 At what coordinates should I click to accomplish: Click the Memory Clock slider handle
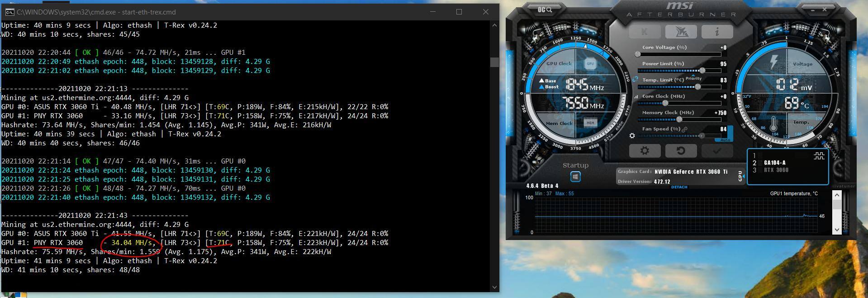coord(679,120)
